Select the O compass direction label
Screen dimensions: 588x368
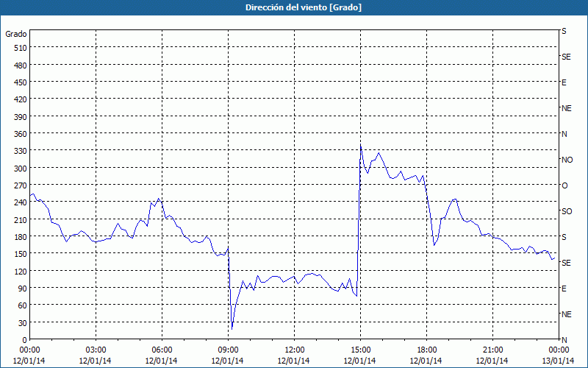click(564, 185)
